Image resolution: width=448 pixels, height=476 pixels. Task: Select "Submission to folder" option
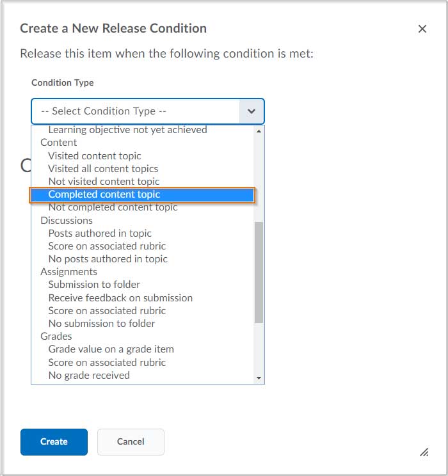[x=94, y=285]
